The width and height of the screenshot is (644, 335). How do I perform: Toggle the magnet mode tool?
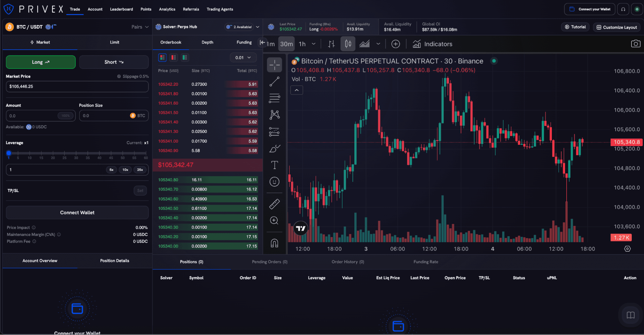(x=274, y=243)
